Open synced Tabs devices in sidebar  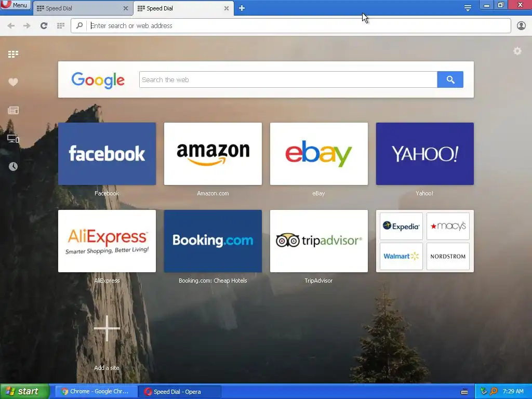(x=13, y=138)
